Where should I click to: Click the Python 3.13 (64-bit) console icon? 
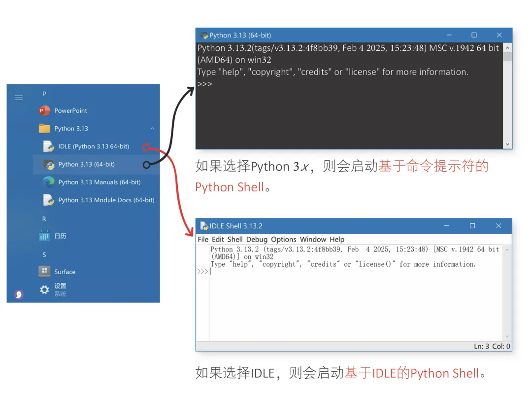pyautogui.click(x=49, y=164)
